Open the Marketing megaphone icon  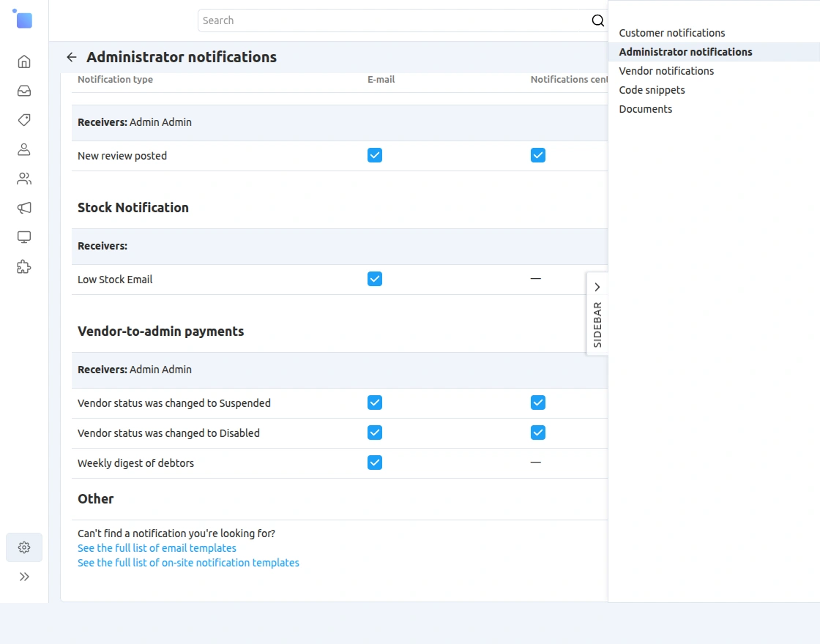(24, 208)
